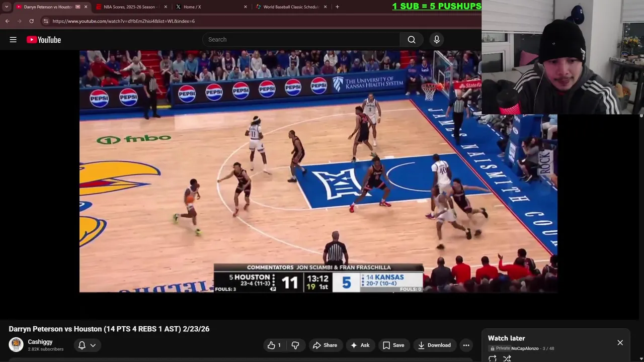Image resolution: width=644 pixels, height=362 pixels.
Task: Click the video title text
Action: (109, 329)
